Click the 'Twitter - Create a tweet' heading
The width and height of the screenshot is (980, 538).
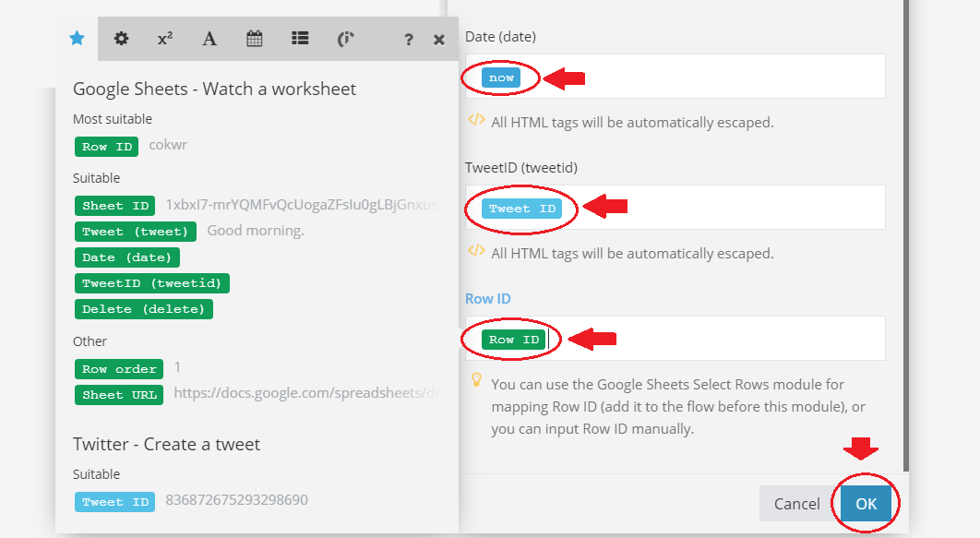166,444
